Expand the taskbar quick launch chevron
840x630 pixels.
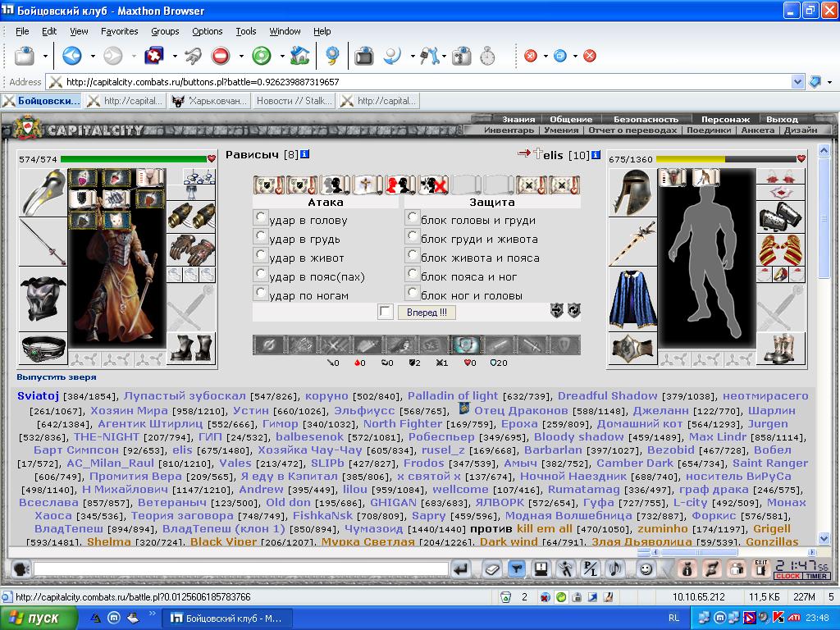click(152, 612)
